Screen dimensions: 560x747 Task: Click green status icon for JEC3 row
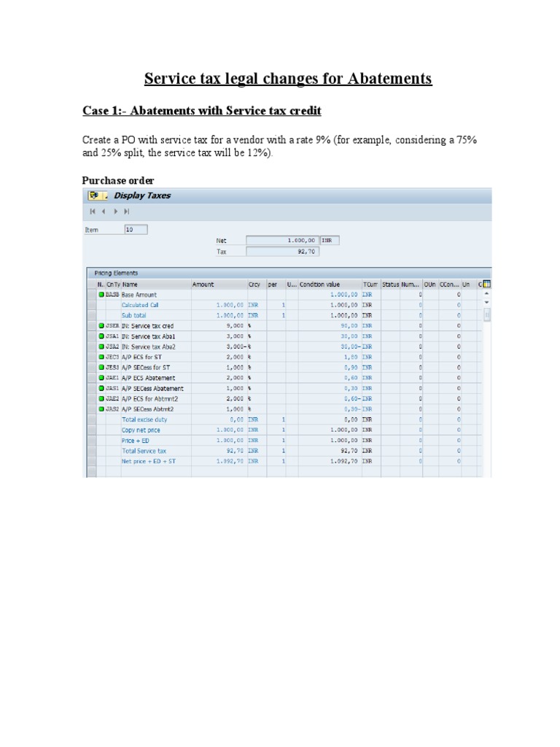[x=101, y=357]
